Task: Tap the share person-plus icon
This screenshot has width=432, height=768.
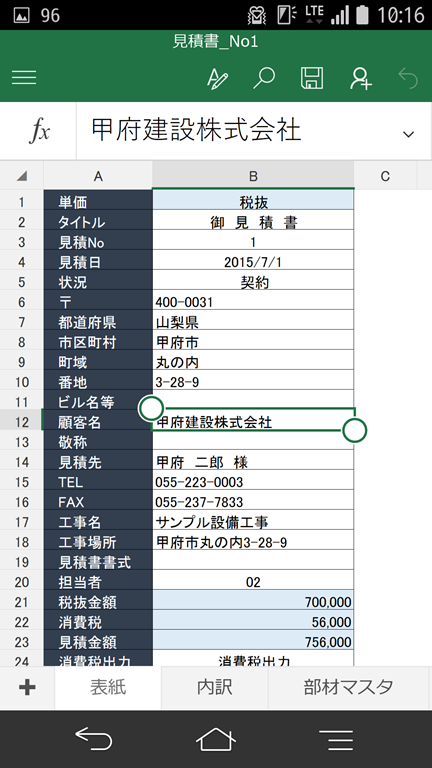Action: pyautogui.click(x=361, y=78)
